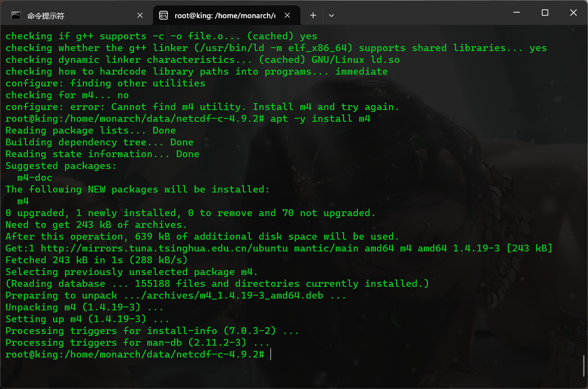Image resolution: width=588 pixels, height=389 pixels.
Task: Select the root@king: /home/monarch tab
Action: click(x=226, y=15)
